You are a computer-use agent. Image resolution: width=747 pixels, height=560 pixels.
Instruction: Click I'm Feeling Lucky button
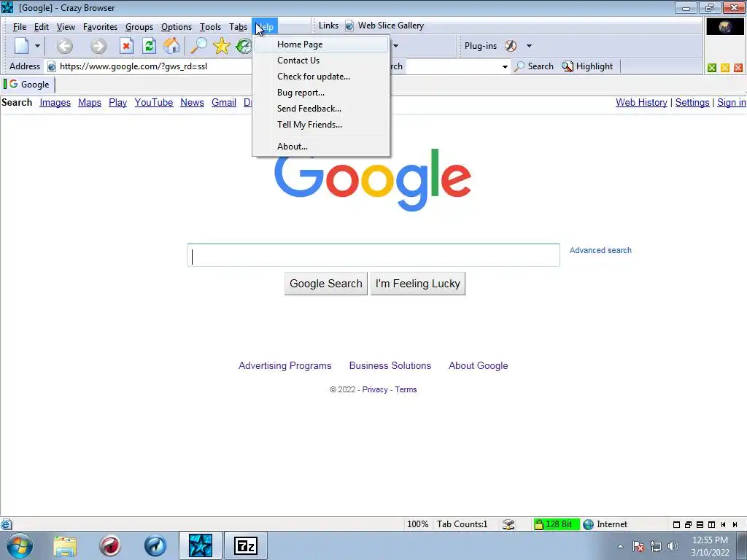418,284
